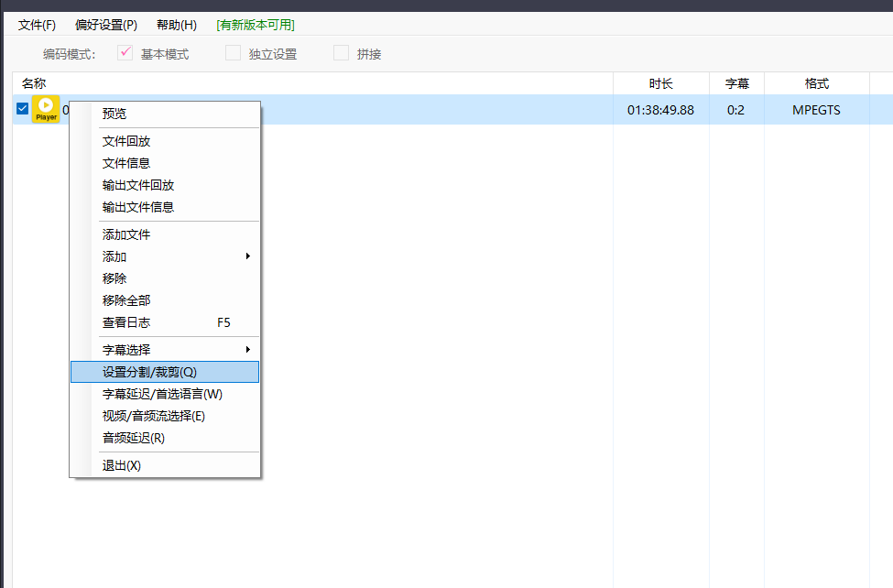
Task: Click the subtitle value 0:2
Action: [735, 110]
